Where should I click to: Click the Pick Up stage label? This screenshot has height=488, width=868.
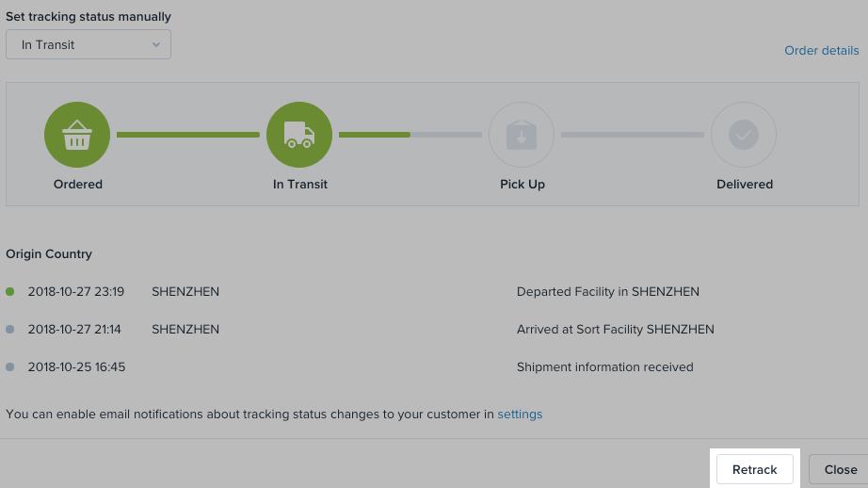[522, 185]
